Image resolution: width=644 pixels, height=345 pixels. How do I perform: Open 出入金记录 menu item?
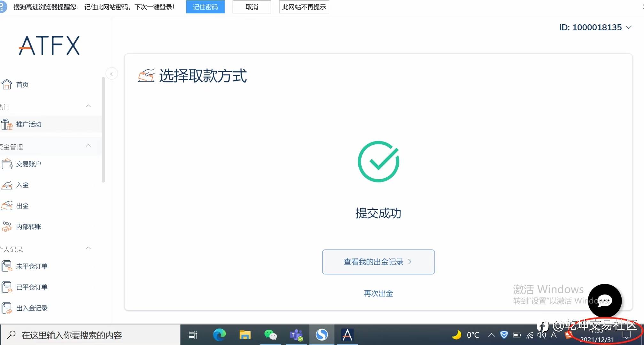click(32, 308)
